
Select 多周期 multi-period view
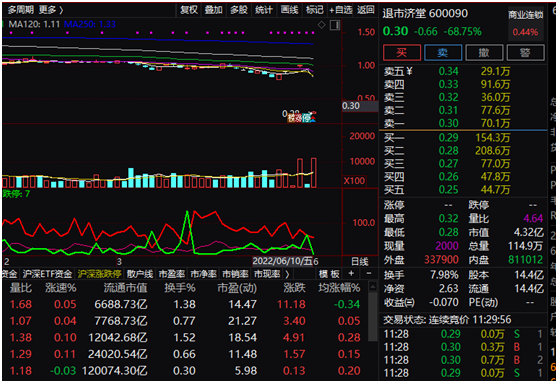[21, 10]
